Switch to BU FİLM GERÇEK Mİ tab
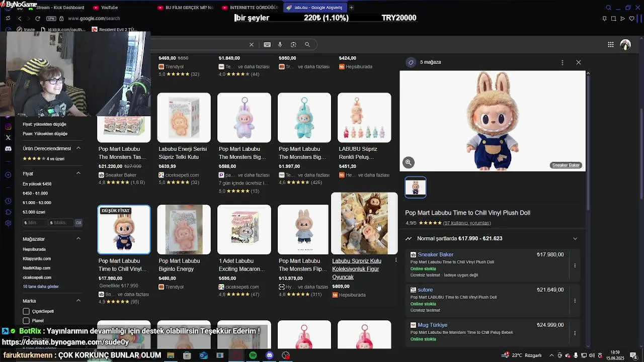 click(185, 8)
